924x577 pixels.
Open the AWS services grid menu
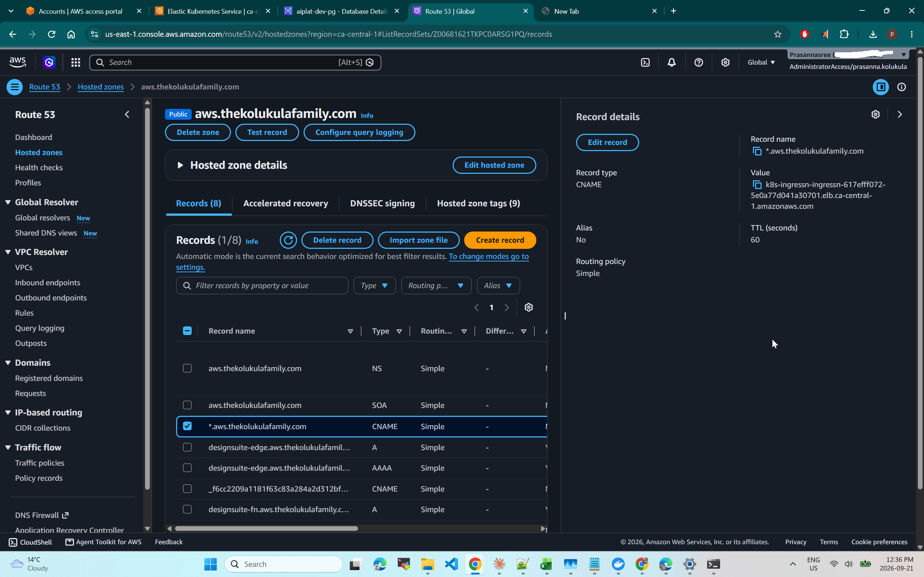pos(75,62)
